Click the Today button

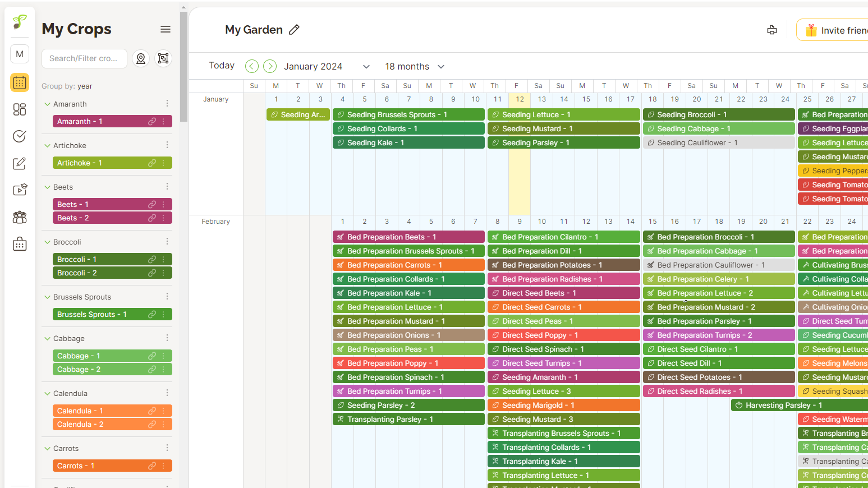tap(222, 66)
